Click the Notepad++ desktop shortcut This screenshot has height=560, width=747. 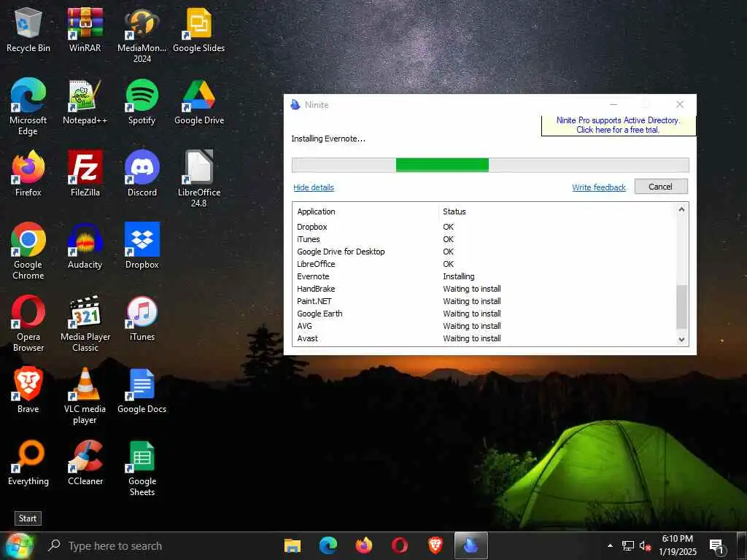point(85,102)
